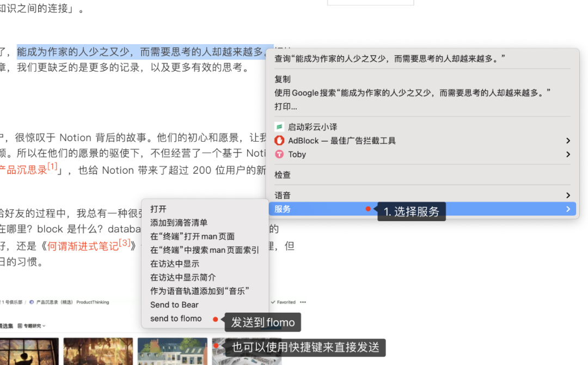Expand the 语音 submenu chevron
The width and height of the screenshot is (588, 365).
[x=568, y=195]
